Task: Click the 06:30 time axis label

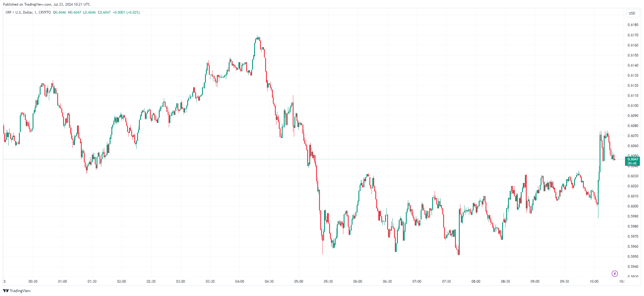Action: click(387, 281)
